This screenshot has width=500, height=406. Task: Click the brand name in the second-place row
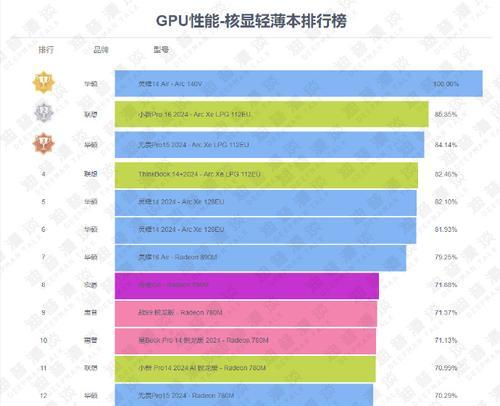click(x=90, y=114)
